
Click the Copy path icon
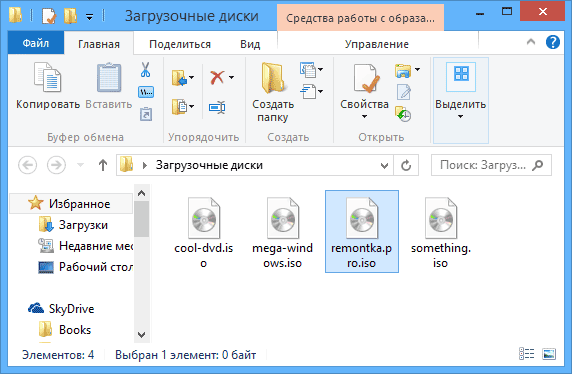tap(146, 92)
